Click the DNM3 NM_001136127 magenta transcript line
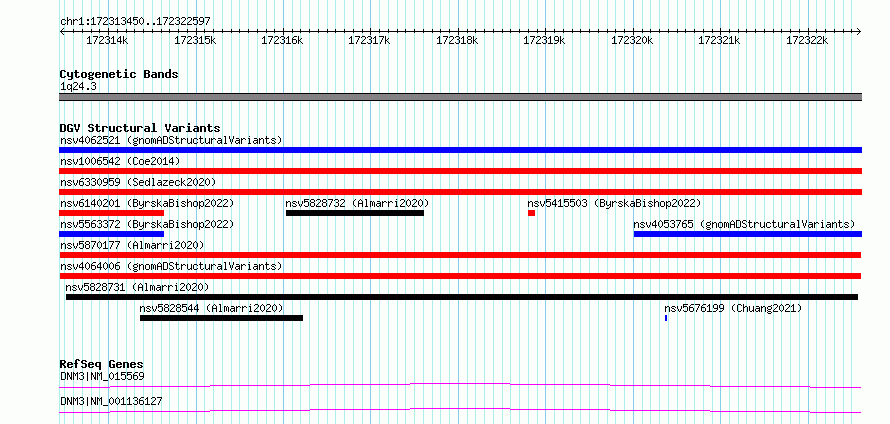The width and height of the screenshot is (890, 424). coord(460,410)
